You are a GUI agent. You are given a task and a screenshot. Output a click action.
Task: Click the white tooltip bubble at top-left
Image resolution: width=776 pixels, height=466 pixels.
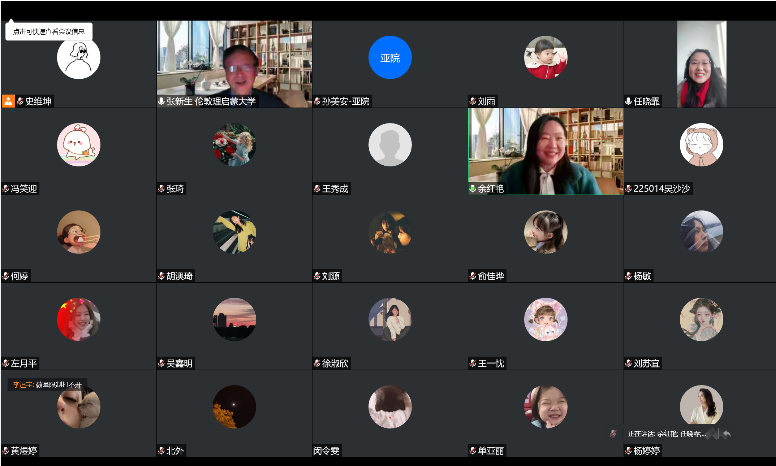pyautogui.click(x=49, y=32)
